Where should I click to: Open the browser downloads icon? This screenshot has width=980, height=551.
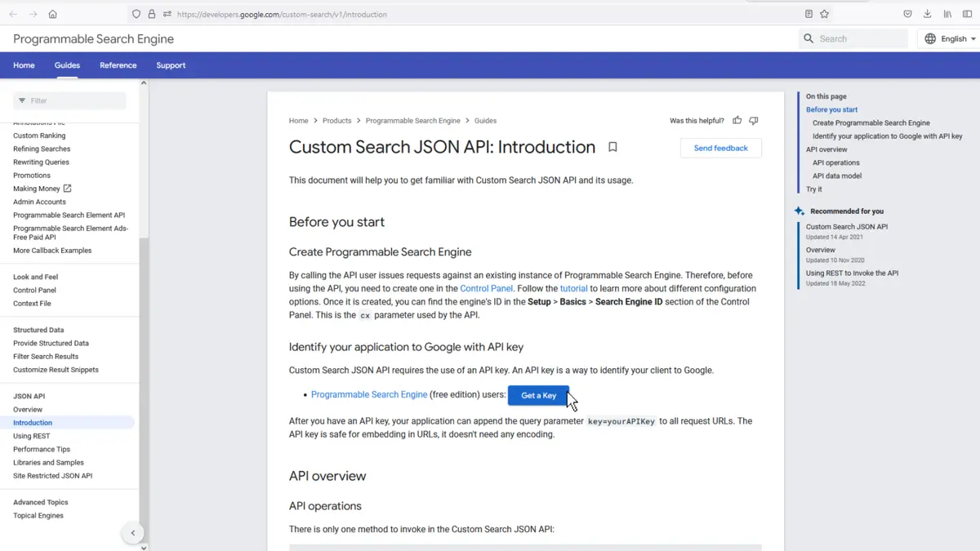[927, 14]
